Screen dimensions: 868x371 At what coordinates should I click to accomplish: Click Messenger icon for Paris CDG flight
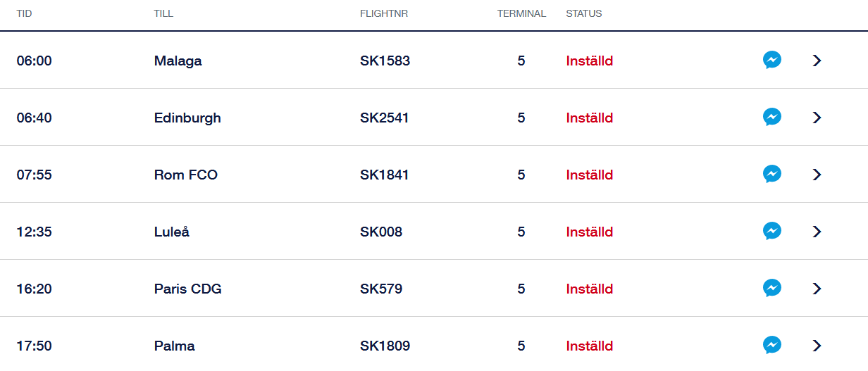772,289
